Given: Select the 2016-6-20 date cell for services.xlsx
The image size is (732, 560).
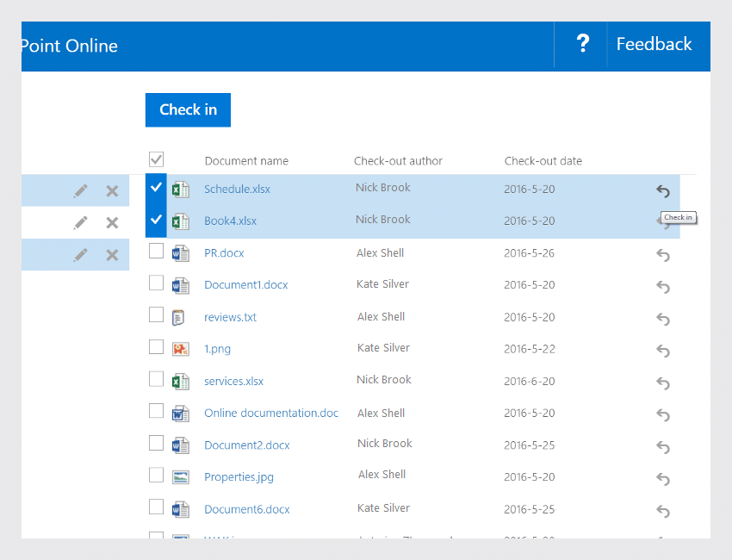Looking at the screenshot, I should 530,381.
